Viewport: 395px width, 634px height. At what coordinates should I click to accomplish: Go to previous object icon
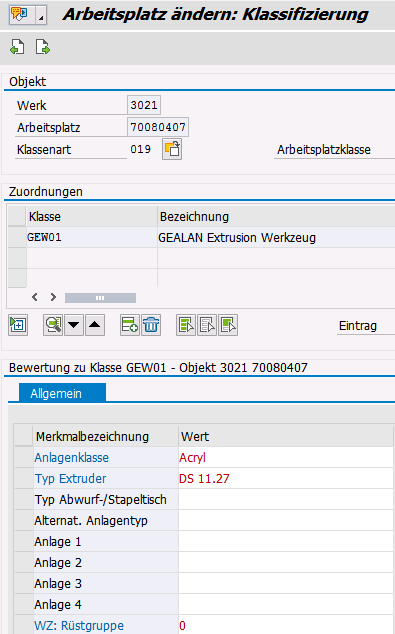(17, 47)
